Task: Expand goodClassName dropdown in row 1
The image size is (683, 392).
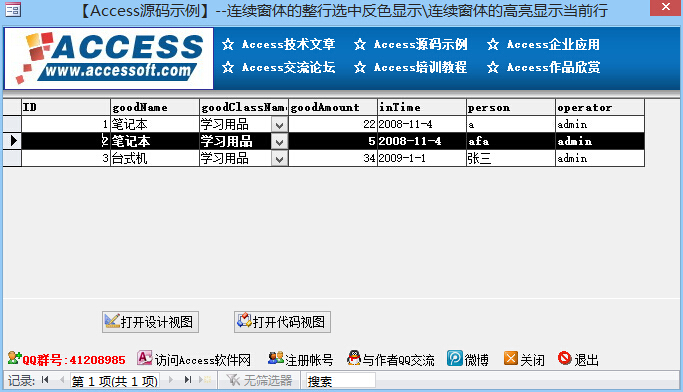Action: (x=279, y=125)
